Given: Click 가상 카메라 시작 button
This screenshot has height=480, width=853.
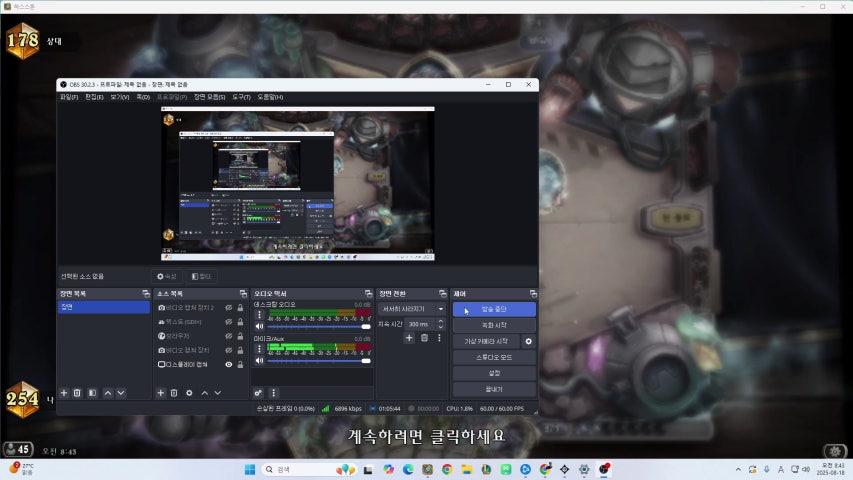Looking at the screenshot, I should pyautogui.click(x=486, y=341).
